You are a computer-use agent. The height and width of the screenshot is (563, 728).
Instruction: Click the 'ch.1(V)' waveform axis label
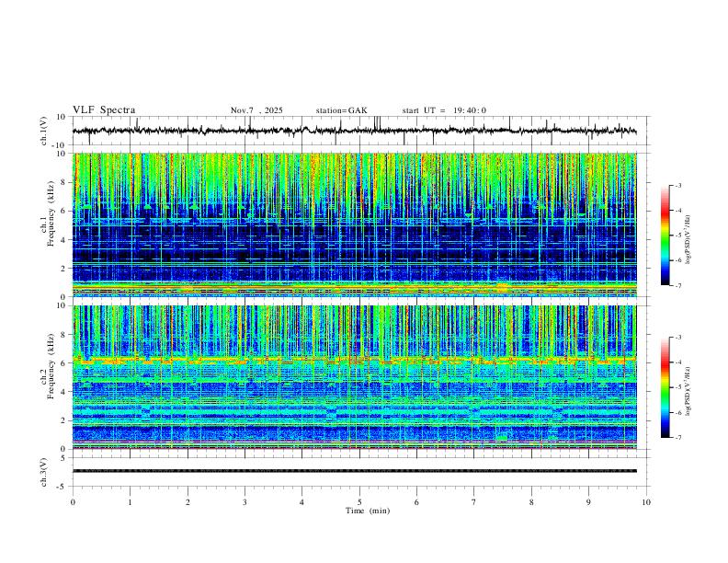click(44, 131)
